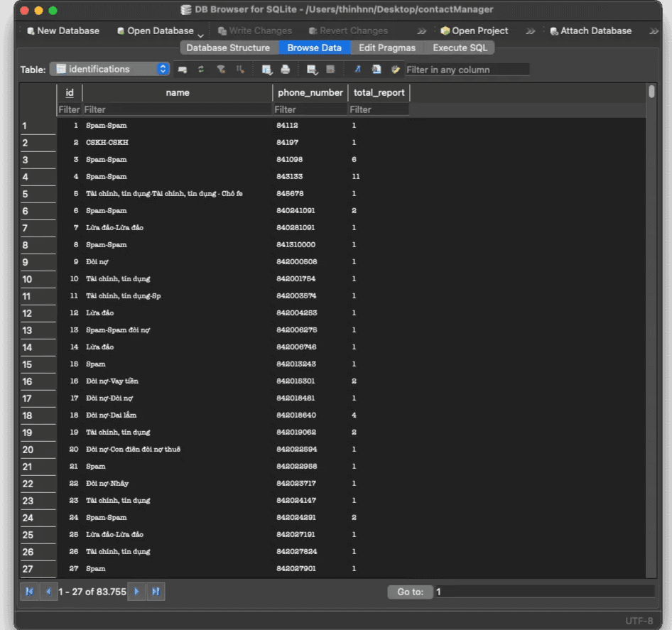672x630 pixels.
Task: Click the font format icon
Action: tap(357, 70)
